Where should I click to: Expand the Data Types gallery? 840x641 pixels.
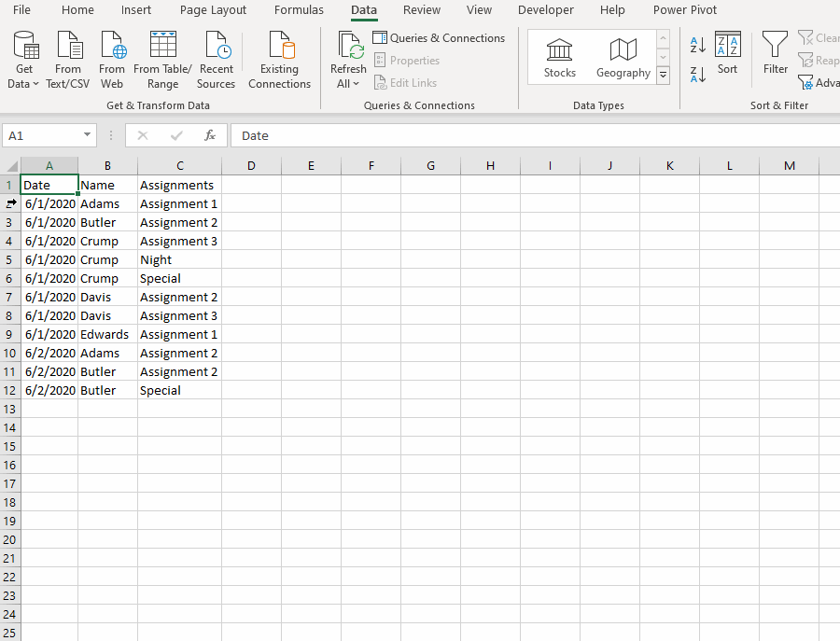[664, 75]
